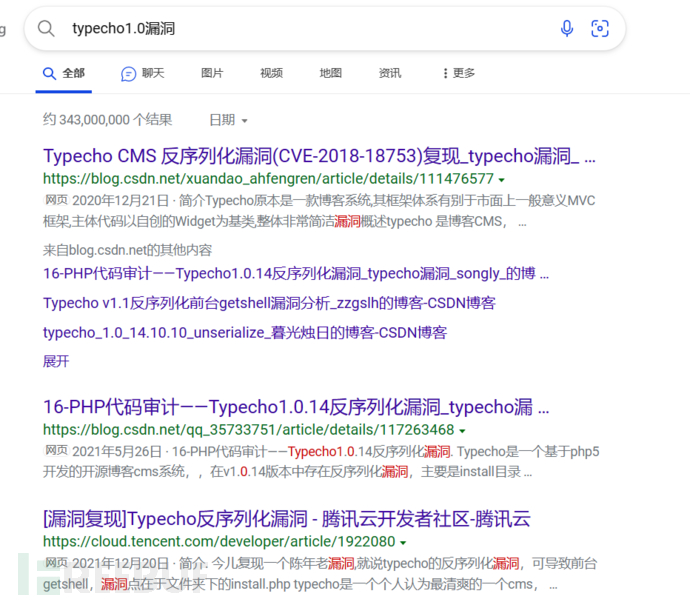The height and width of the screenshot is (602, 690).
Task: Open Typecho CMS 反序列化漏洞 CVE-2018-18753 result
Action: 319,156
